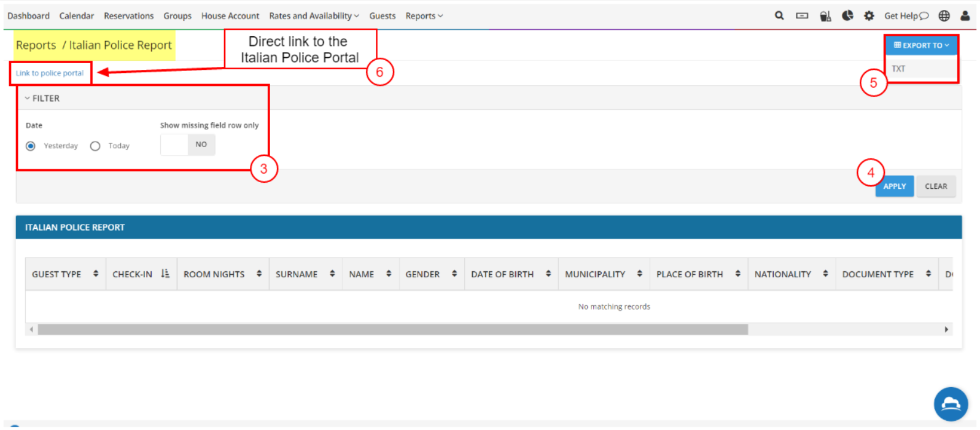
Task: Toggle Show missing field row only
Action: pyautogui.click(x=187, y=145)
